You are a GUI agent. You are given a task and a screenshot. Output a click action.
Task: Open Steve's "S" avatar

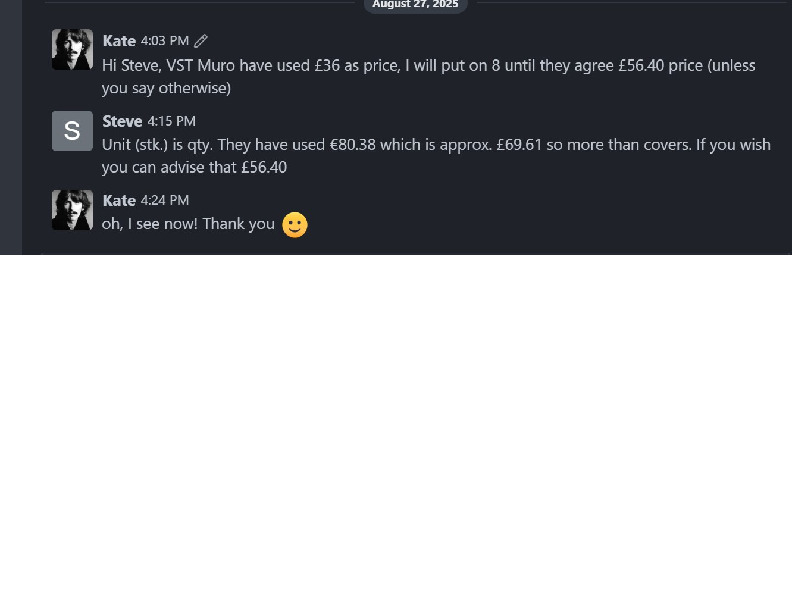[x=72, y=131]
